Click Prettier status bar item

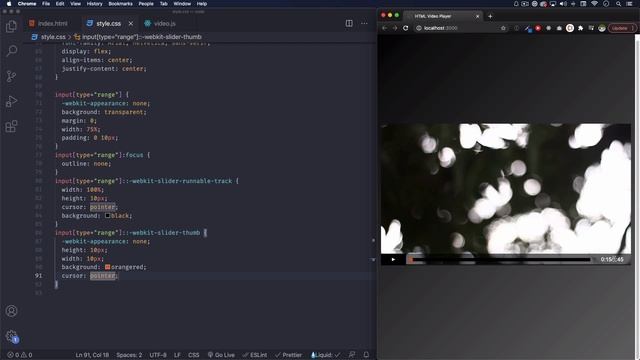click(289, 355)
